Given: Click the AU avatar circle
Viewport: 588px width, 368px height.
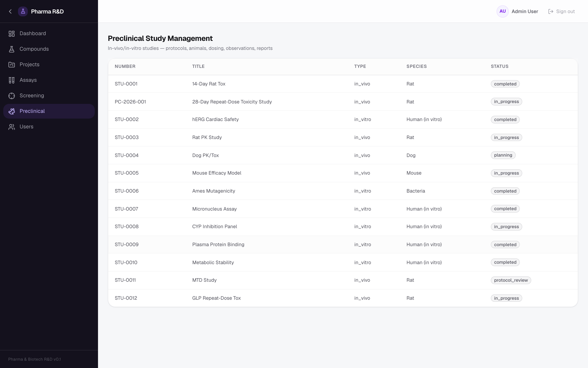Looking at the screenshot, I should coord(502,11).
